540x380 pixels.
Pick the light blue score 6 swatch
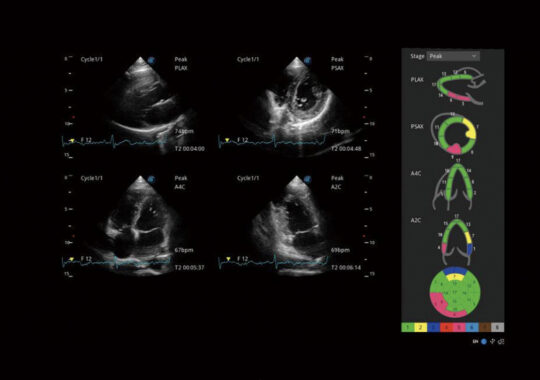(x=472, y=327)
